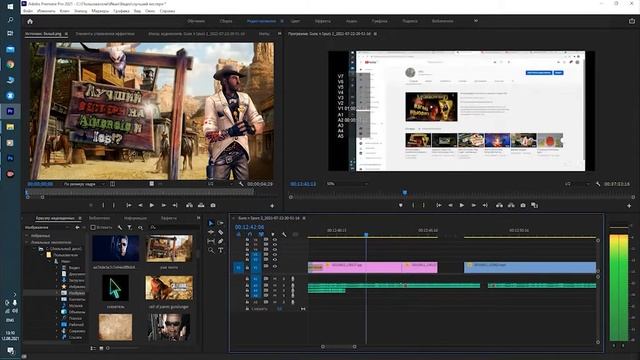Toggle sync lock on V1 track
Screen dimensions: 640x360
(x=266, y=267)
